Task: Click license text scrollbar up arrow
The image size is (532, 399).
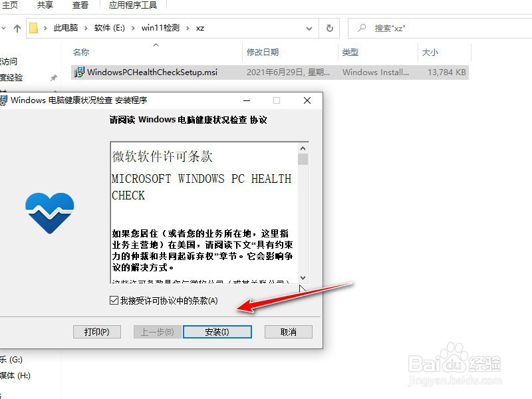Action: point(303,148)
